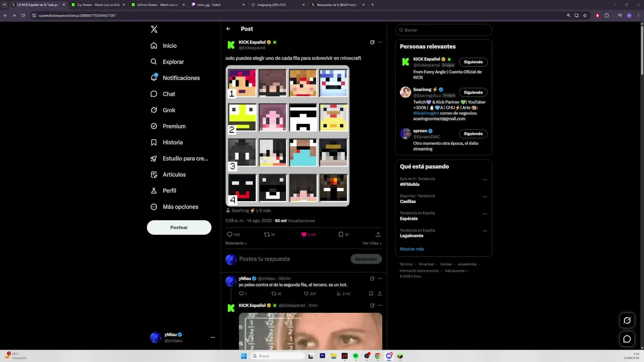Open Grok icon on KICK Español's reply

(x=372, y=305)
